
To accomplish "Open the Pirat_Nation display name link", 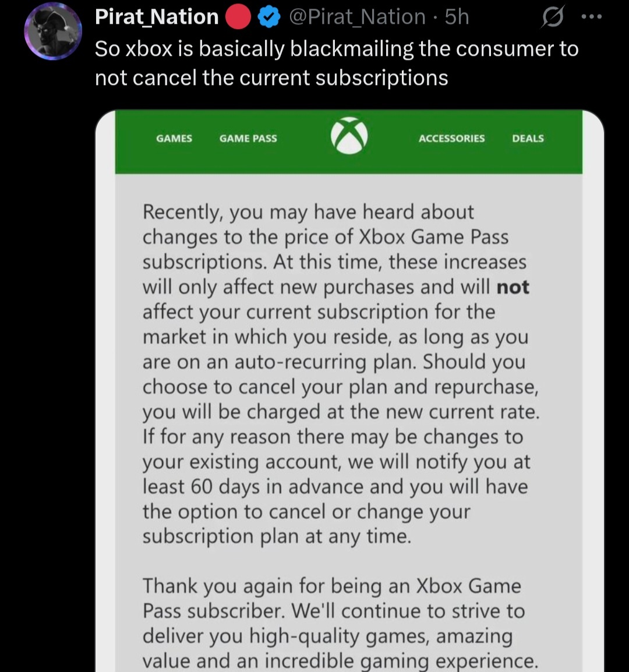I will click(x=157, y=17).
